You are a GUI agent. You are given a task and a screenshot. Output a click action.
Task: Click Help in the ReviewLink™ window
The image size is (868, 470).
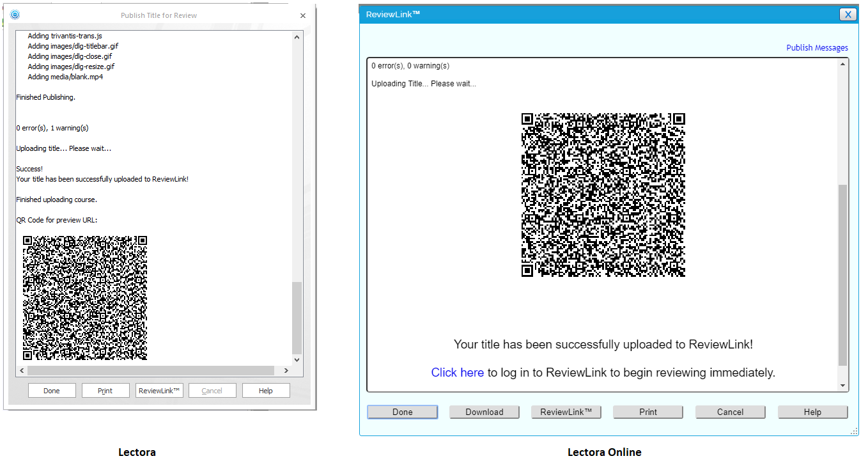tap(812, 412)
